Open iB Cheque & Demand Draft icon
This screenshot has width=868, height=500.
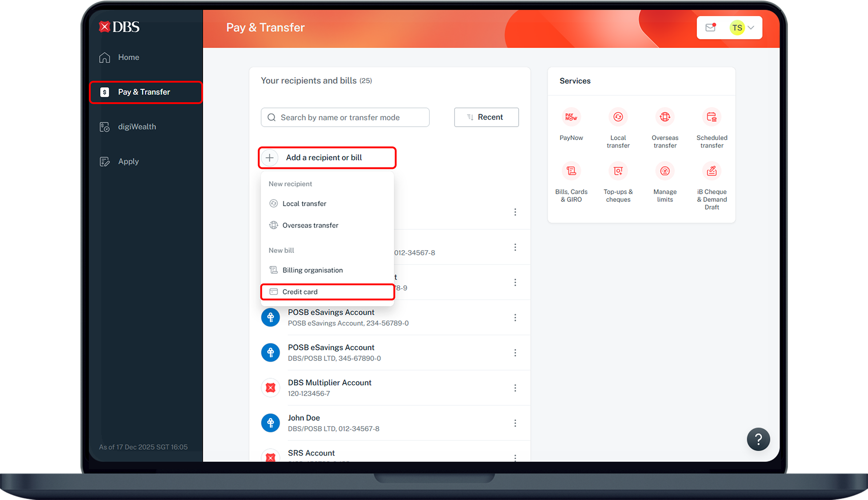(x=712, y=171)
